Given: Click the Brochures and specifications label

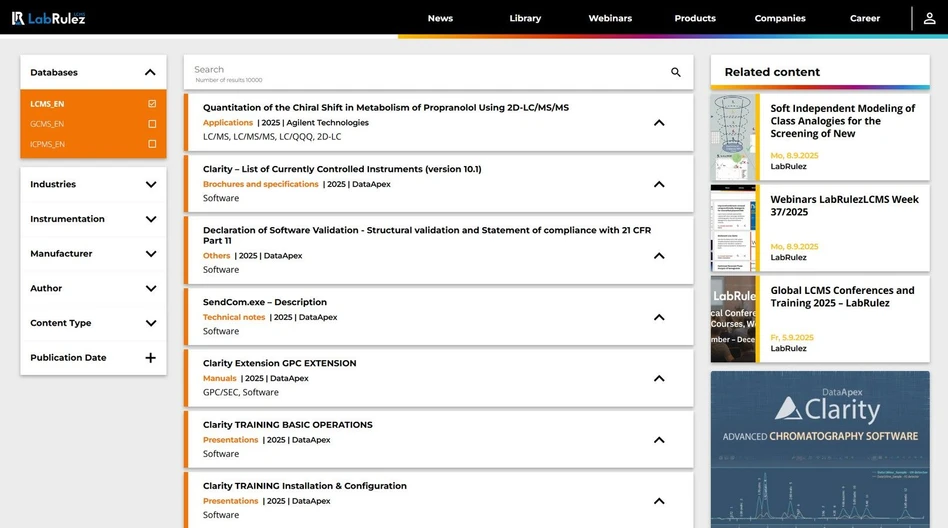Looking at the screenshot, I should click(261, 184).
